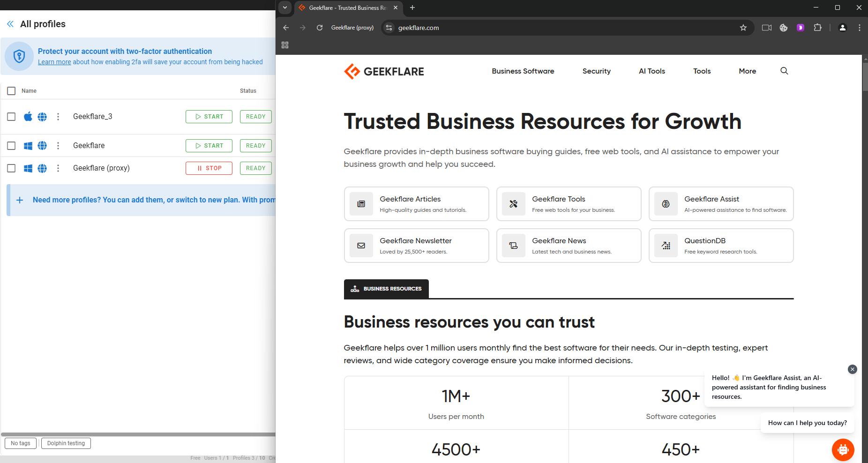Open the tab search chevron in Chrome
868x463 pixels.
[x=285, y=7]
